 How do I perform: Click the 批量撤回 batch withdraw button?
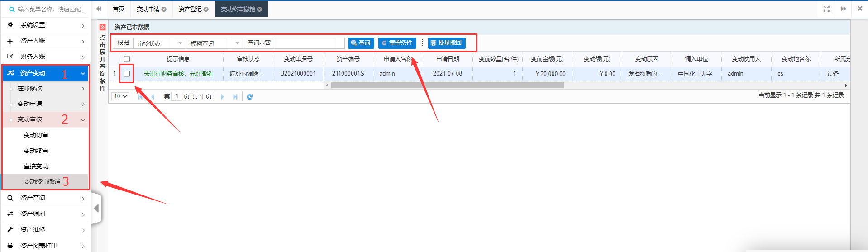[446, 43]
